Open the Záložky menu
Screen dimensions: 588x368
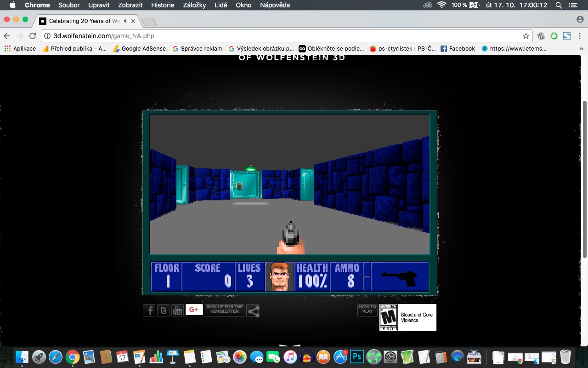194,5
